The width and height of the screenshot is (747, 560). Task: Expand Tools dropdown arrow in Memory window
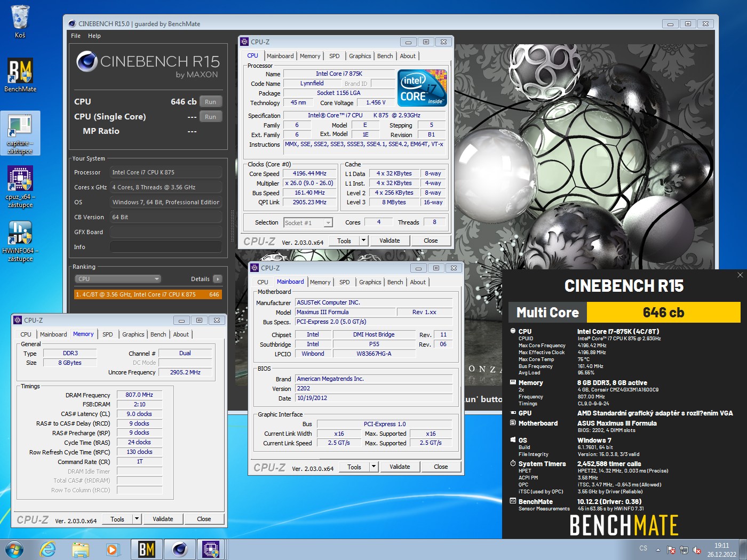click(137, 519)
